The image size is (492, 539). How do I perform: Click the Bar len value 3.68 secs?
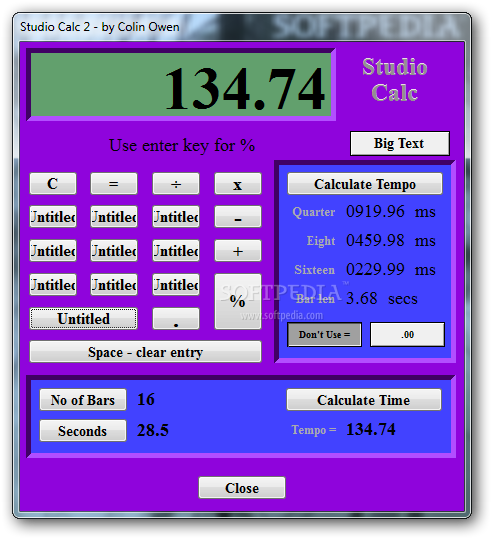[x=382, y=298]
